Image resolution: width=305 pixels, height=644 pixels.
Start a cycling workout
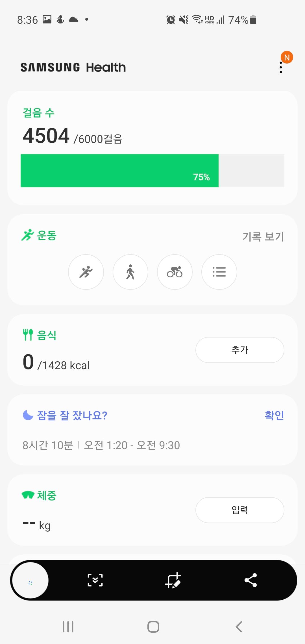pos(175,272)
